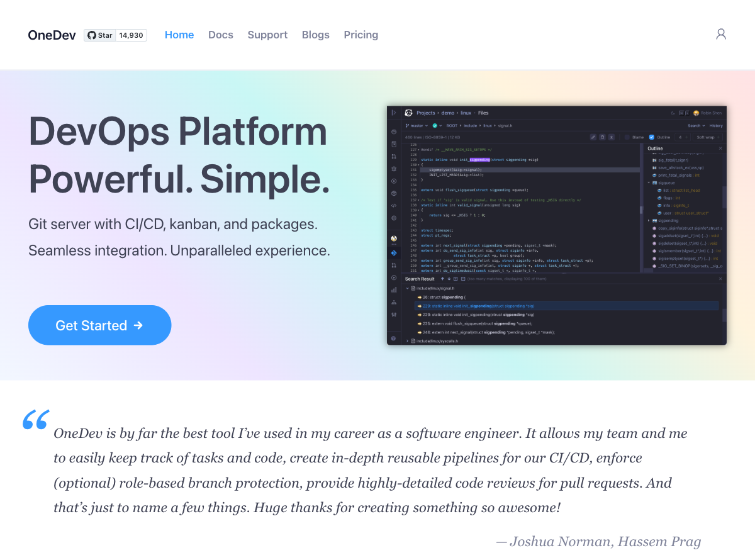This screenshot has width=755, height=560.
Task: Click the "DevOps Platform" headline
Action: pos(178,132)
